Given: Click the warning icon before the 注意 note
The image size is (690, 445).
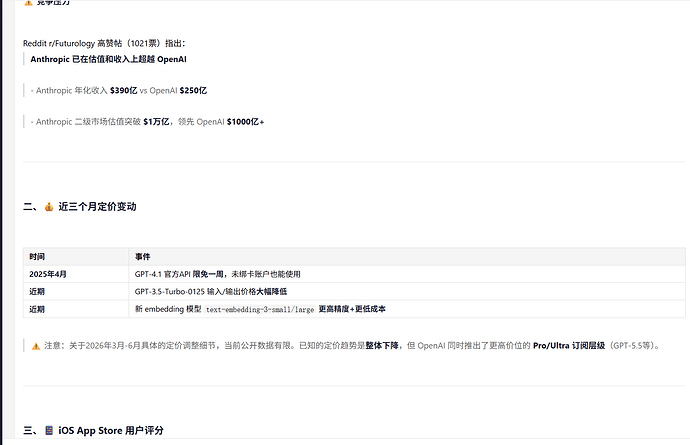Looking at the screenshot, I should pos(36,346).
